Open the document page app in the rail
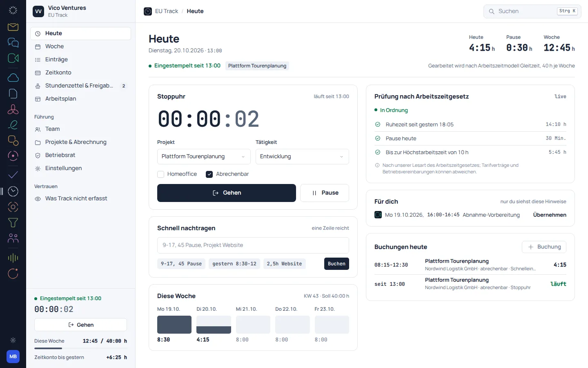Image resolution: width=588 pixels, height=368 pixels. pyautogui.click(x=13, y=94)
